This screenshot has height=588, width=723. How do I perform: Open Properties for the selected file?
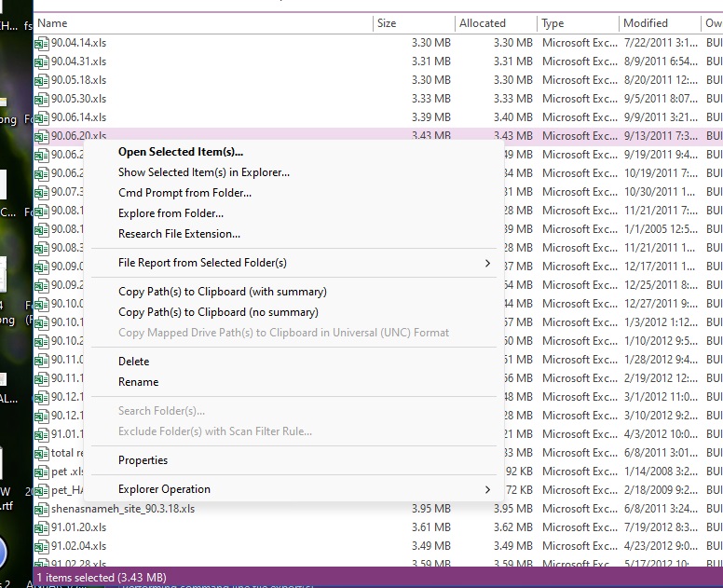[143, 460]
